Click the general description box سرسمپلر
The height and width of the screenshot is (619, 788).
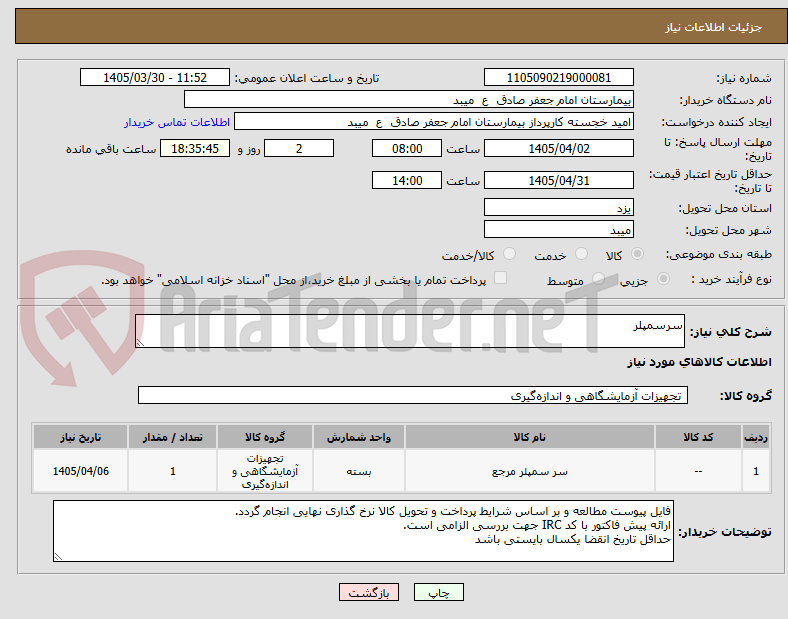tap(410, 331)
